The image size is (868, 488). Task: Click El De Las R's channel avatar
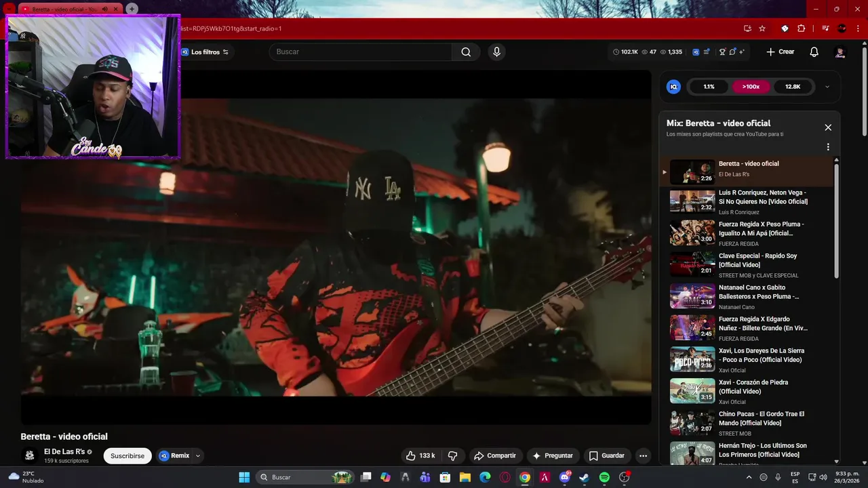point(29,455)
